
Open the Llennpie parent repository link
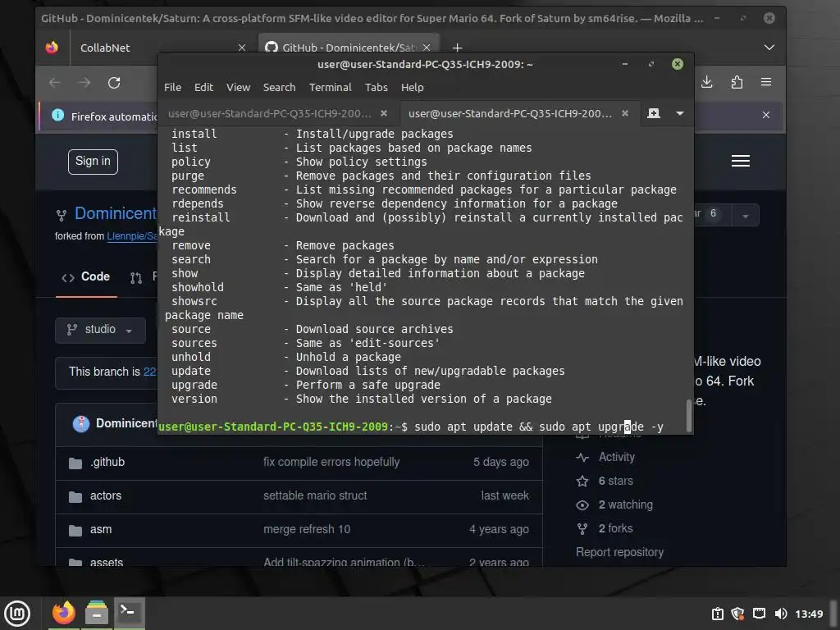[x=132, y=236]
